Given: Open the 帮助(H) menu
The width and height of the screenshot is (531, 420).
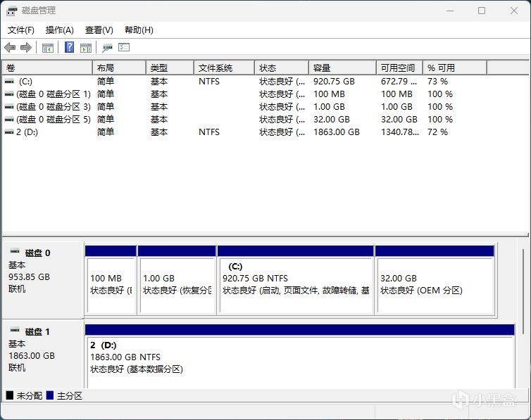Looking at the screenshot, I should [x=139, y=30].
